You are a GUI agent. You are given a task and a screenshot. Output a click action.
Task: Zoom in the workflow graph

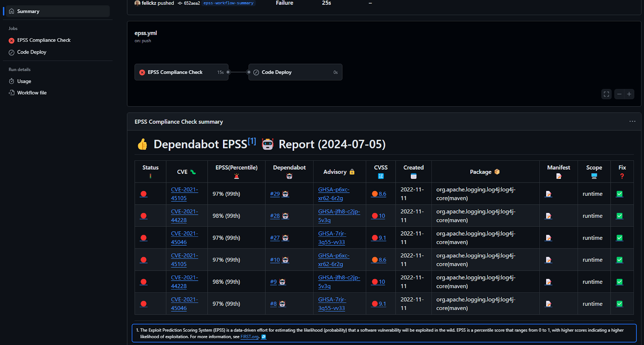click(629, 94)
